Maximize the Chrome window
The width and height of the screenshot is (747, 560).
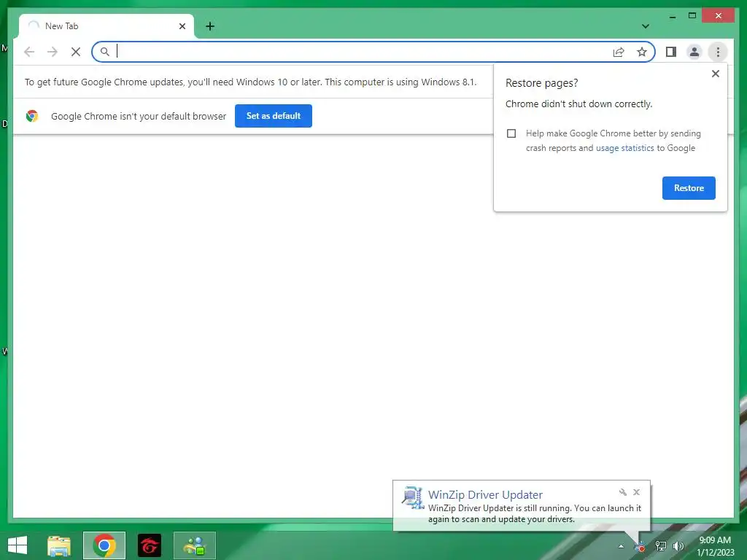(692, 16)
